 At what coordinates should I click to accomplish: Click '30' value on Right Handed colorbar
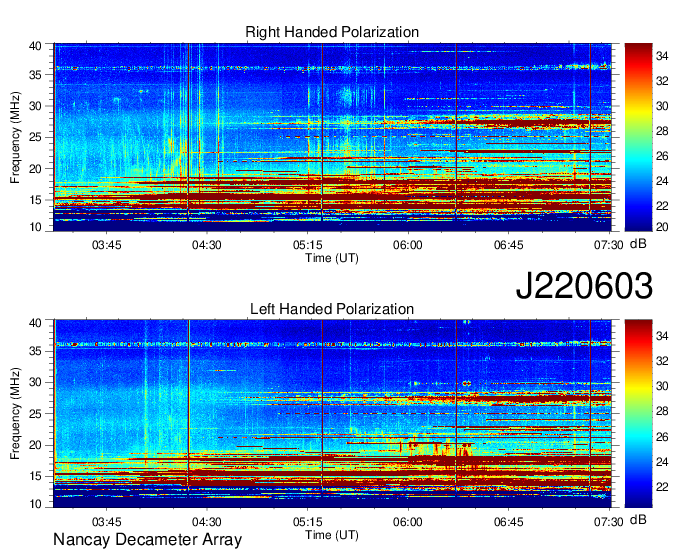662,106
